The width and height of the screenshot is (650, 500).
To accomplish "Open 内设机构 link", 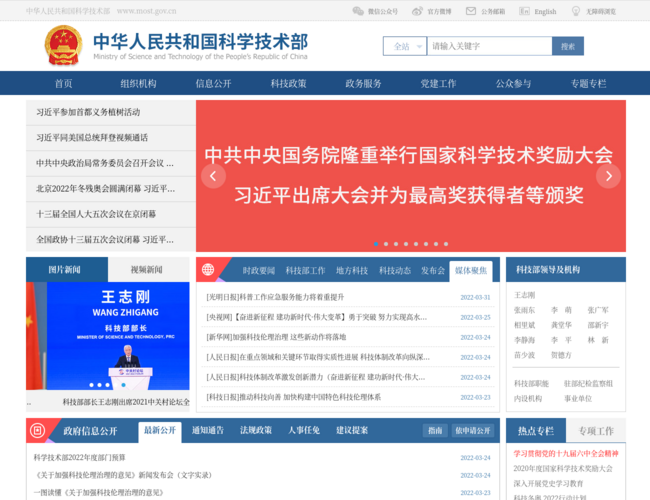I will (528, 398).
